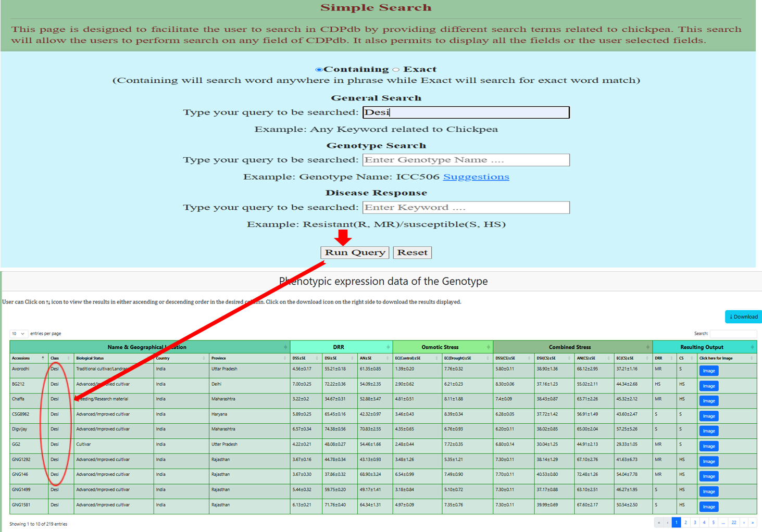Click the Genotype Name input field
Image resolution: width=762 pixels, height=532 pixels.
click(466, 160)
